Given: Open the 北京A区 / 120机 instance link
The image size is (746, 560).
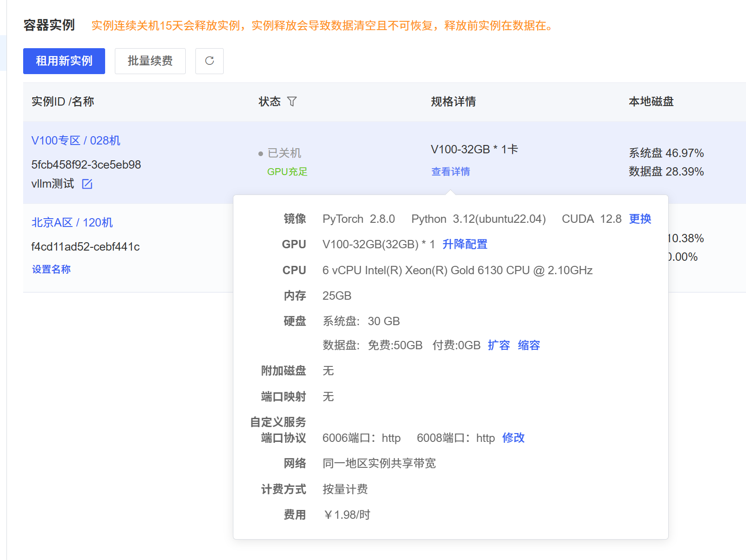Looking at the screenshot, I should tap(72, 222).
